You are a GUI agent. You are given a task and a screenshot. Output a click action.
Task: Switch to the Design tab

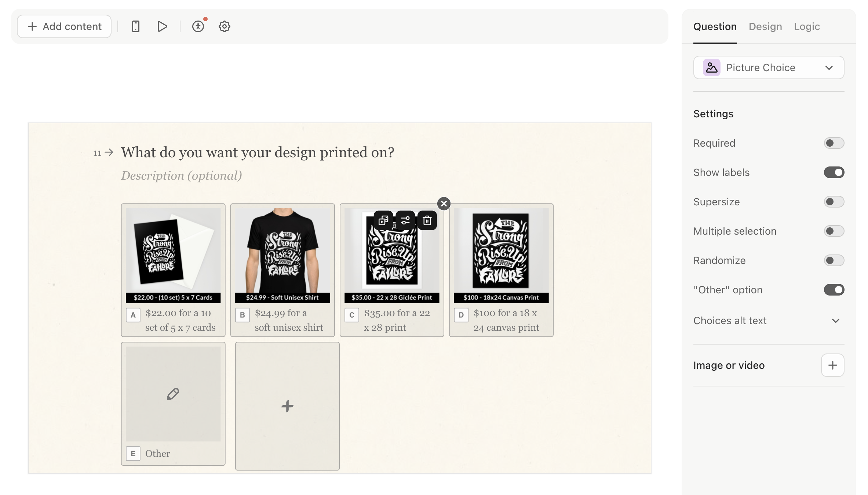coord(765,26)
